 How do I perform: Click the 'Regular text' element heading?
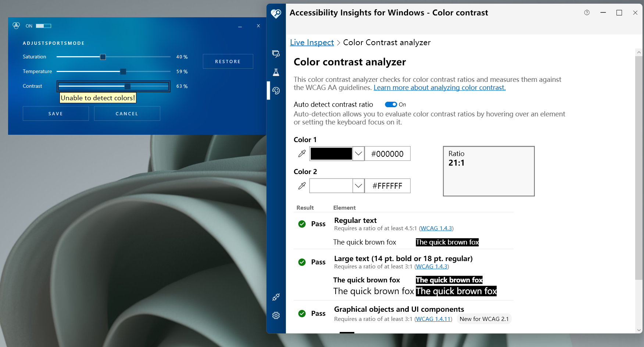355,220
